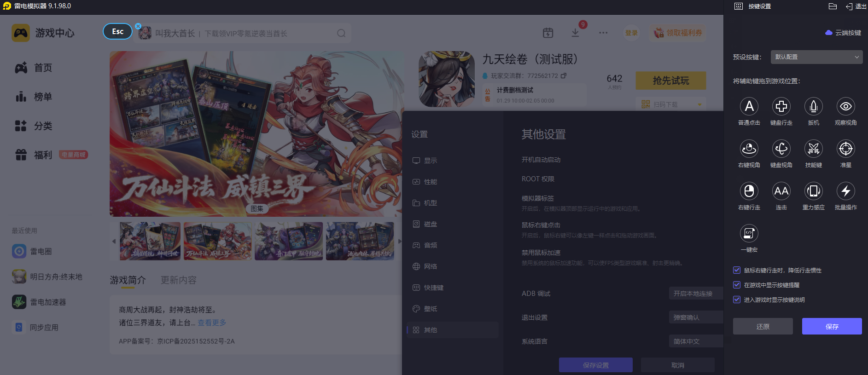Select the 右键视角 right-click view icon
Viewport: 868px width, 375px height.
click(x=749, y=149)
